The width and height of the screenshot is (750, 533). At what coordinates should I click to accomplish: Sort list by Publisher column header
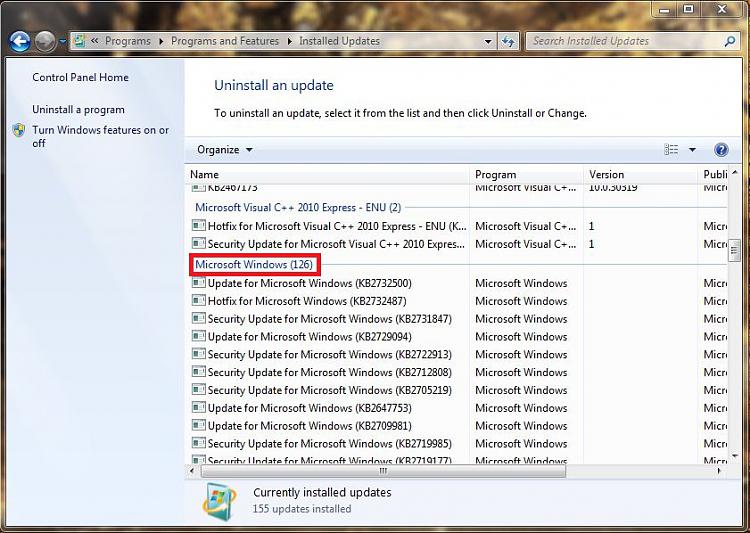[713, 175]
